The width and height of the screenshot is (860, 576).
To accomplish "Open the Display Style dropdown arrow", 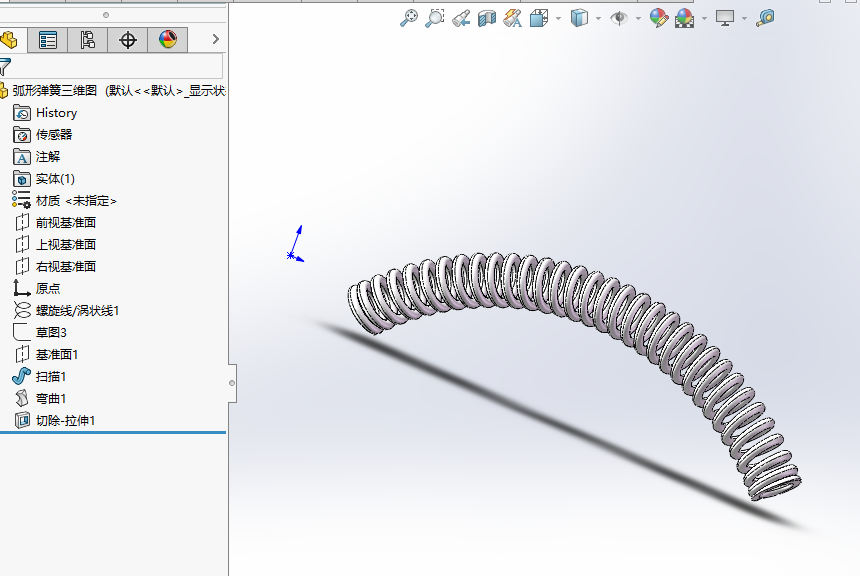I will pyautogui.click(x=598, y=19).
